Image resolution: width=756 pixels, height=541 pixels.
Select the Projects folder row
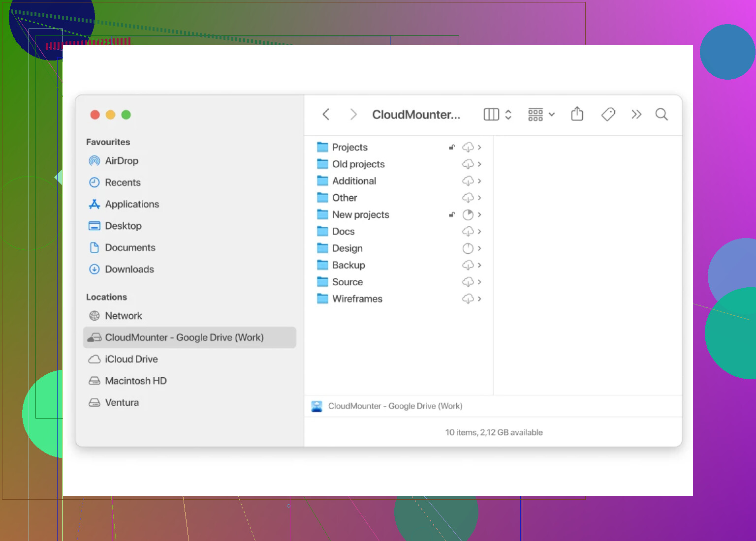[349, 148]
